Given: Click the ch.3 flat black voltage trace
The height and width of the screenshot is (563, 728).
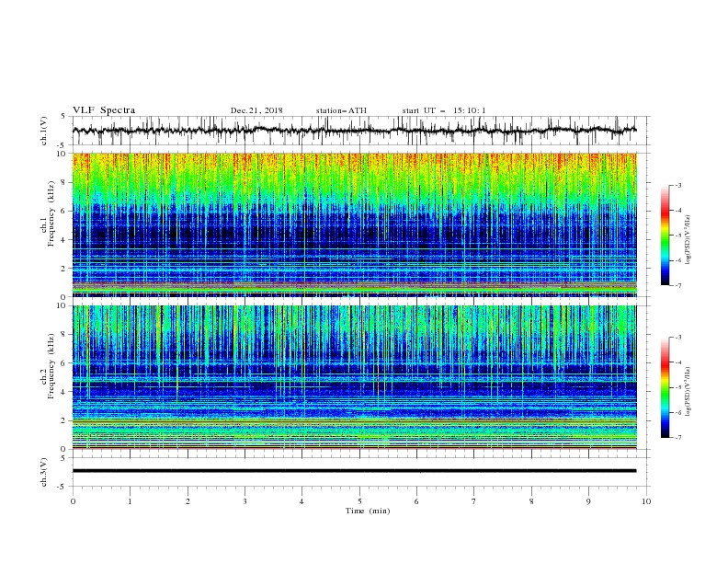Looking at the screenshot, I should [354, 471].
